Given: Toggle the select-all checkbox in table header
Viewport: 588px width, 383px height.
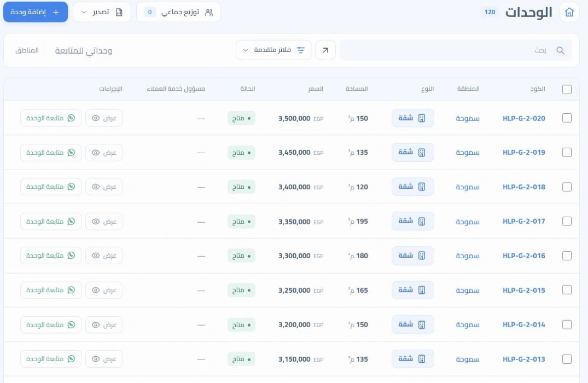Looking at the screenshot, I should click(567, 89).
